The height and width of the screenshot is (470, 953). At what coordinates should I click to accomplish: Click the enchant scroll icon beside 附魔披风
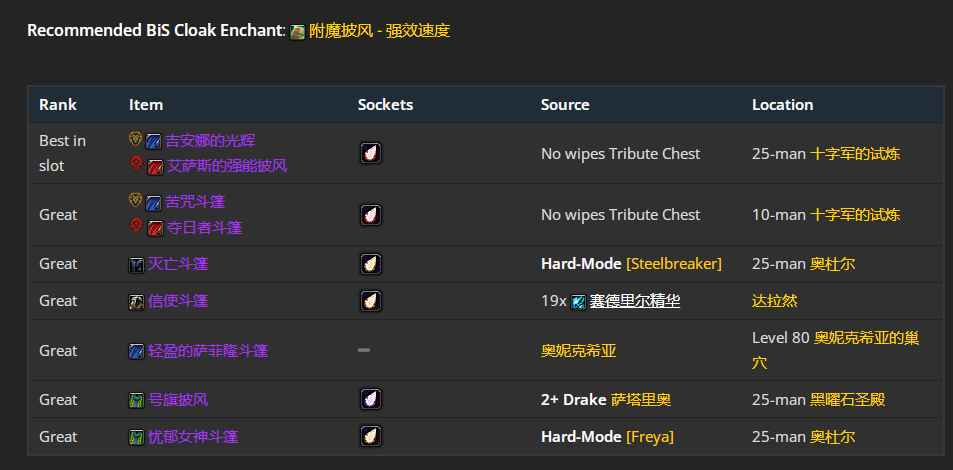click(298, 31)
